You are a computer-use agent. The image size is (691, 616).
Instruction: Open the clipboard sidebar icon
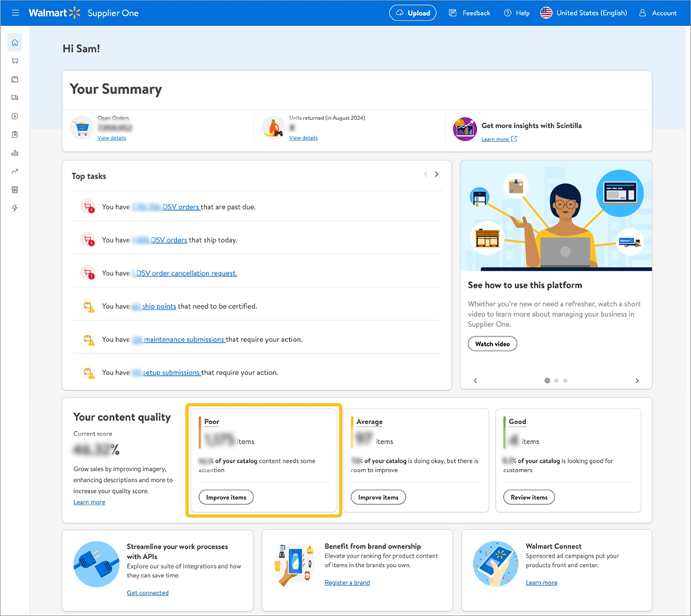15,134
